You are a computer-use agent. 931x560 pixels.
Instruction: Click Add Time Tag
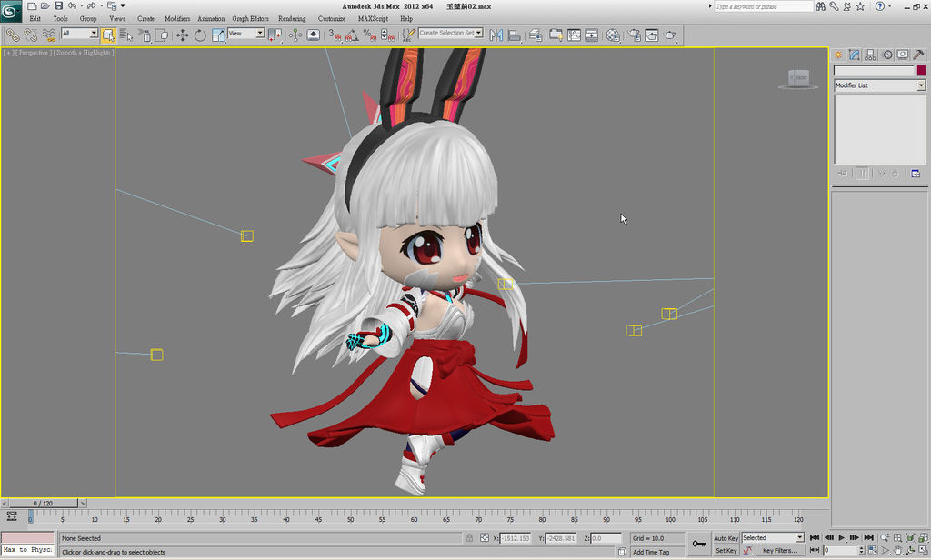tap(651, 552)
